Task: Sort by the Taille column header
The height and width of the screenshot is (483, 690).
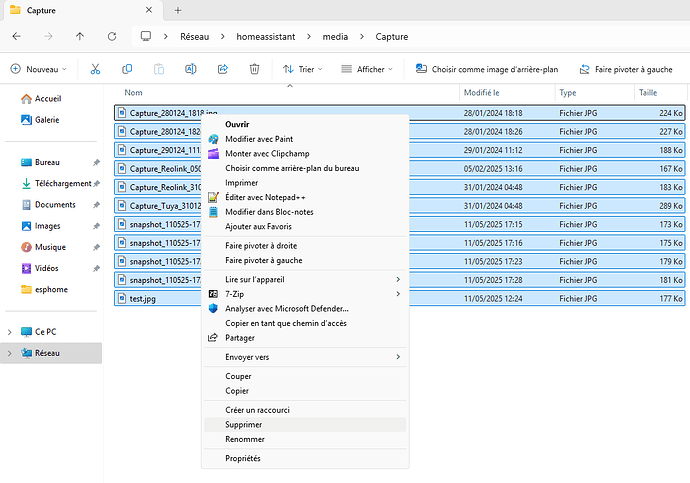Action: [x=660, y=92]
